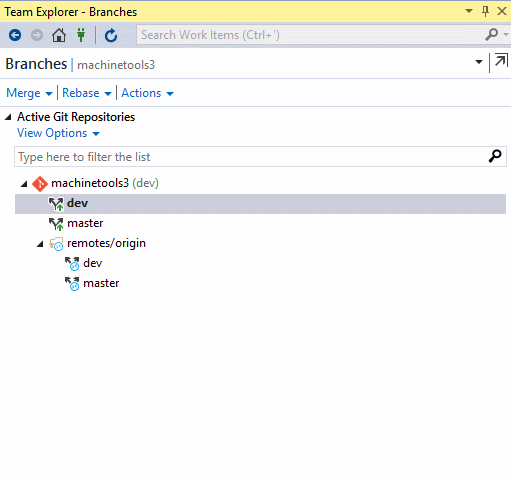This screenshot has height=482, width=511.
Task: Click the filter list magnifier icon
Action: click(495, 156)
